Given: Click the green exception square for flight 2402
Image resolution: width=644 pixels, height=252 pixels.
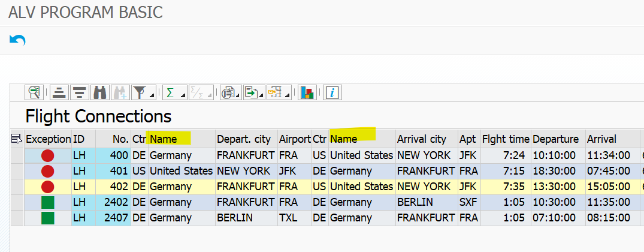Looking at the screenshot, I should (48, 202).
